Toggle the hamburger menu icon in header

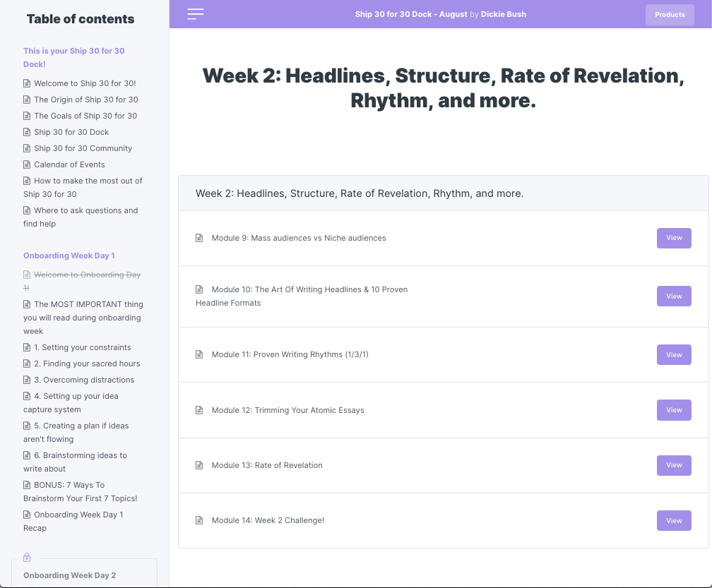click(195, 14)
